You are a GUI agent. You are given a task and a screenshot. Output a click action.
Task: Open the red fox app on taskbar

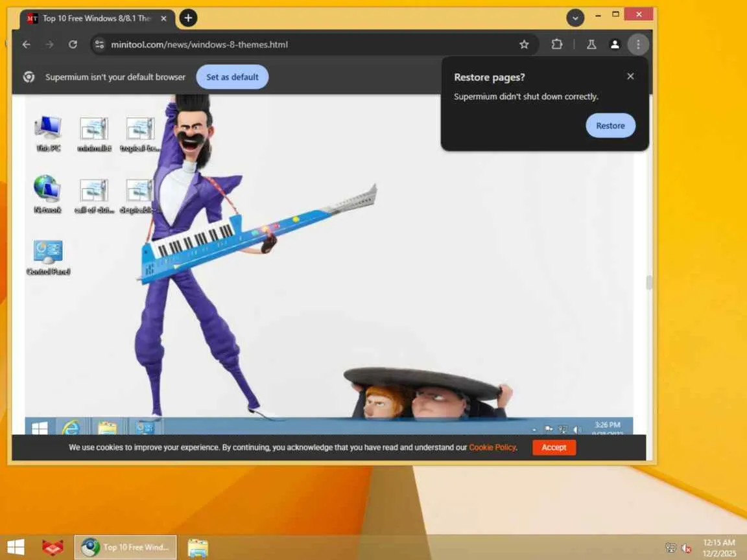53,547
